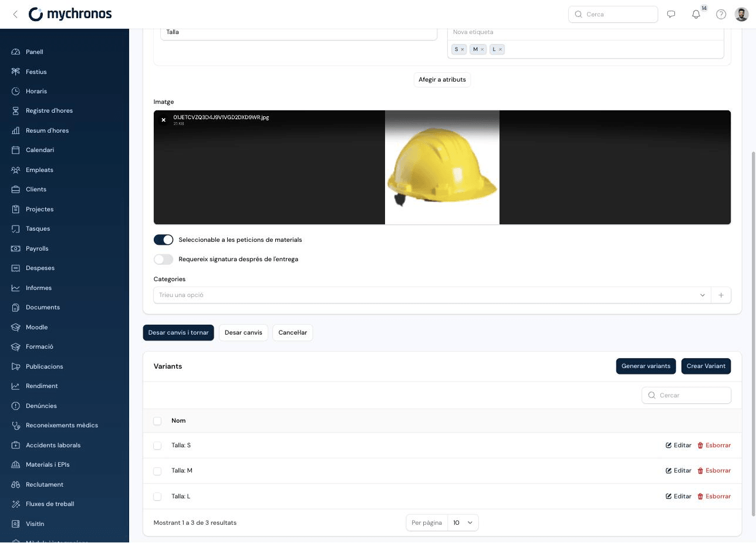Edit the Talla: L variant
This screenshot has height=543, width=756.
(x=679, y=497)
